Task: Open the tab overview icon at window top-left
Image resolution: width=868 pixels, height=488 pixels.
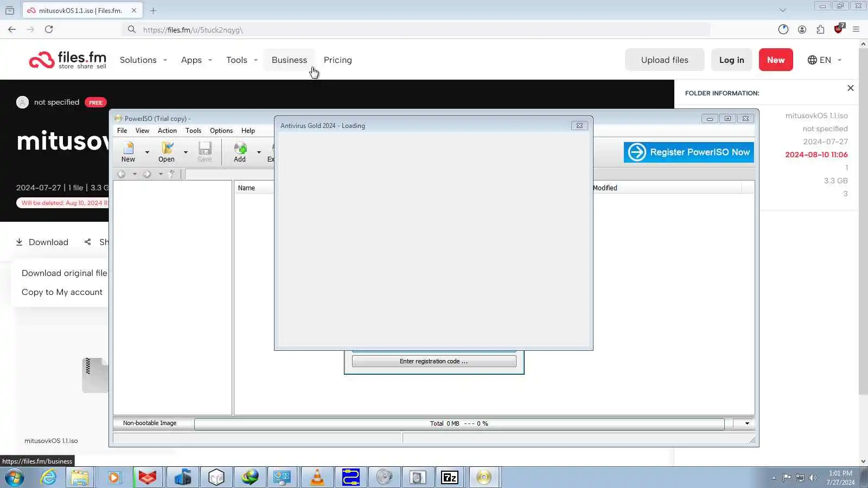Action: click(x=10, y=10)
